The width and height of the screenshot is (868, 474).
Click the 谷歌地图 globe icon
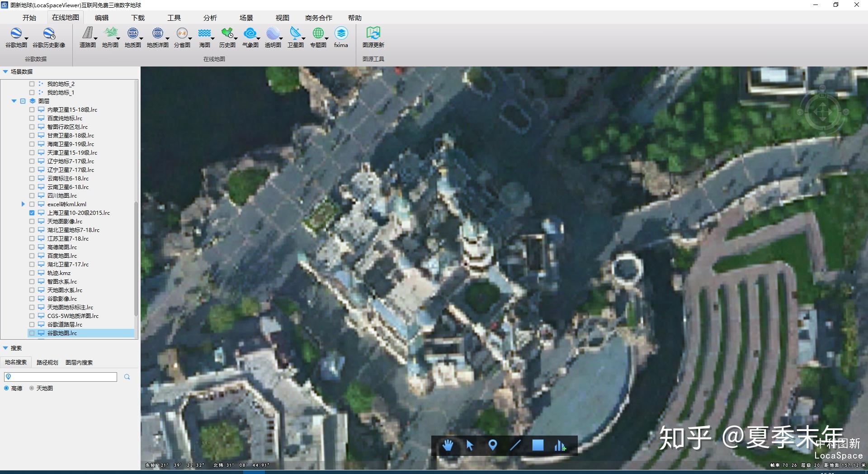coord(16,34)
